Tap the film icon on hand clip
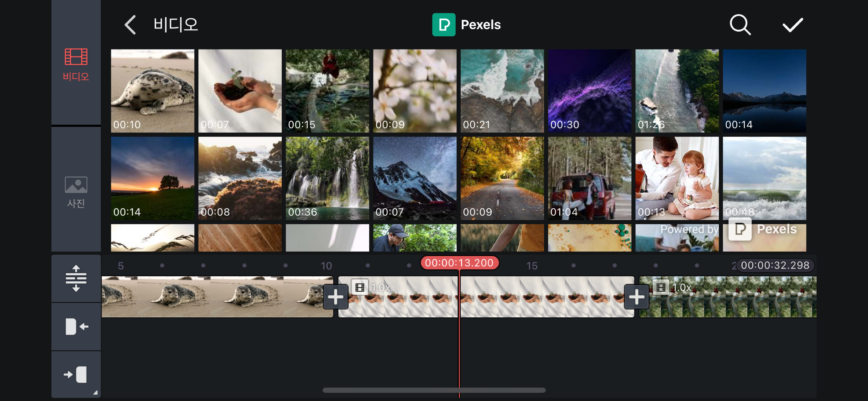 tap(359, 288)
